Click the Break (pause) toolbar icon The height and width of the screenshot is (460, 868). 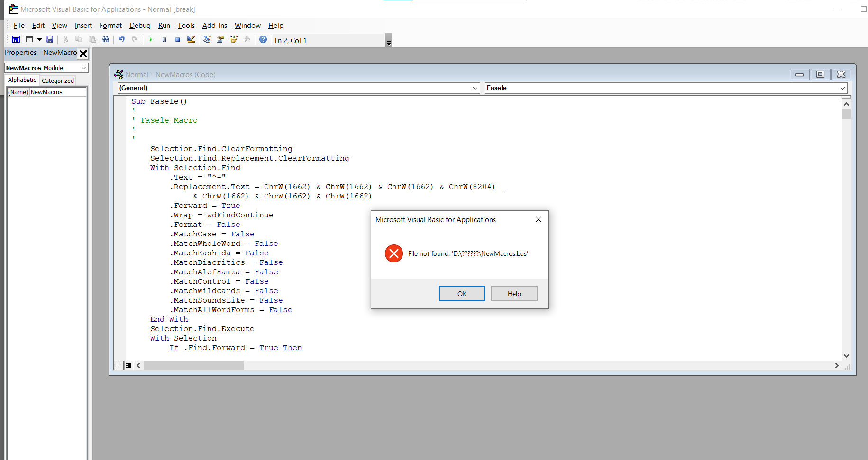(164, 40)
